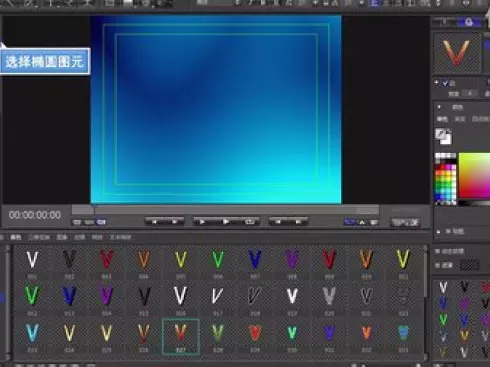Click the step-back frame button
490x367 pixels.
pyautogui.click(x=174, y=222)
